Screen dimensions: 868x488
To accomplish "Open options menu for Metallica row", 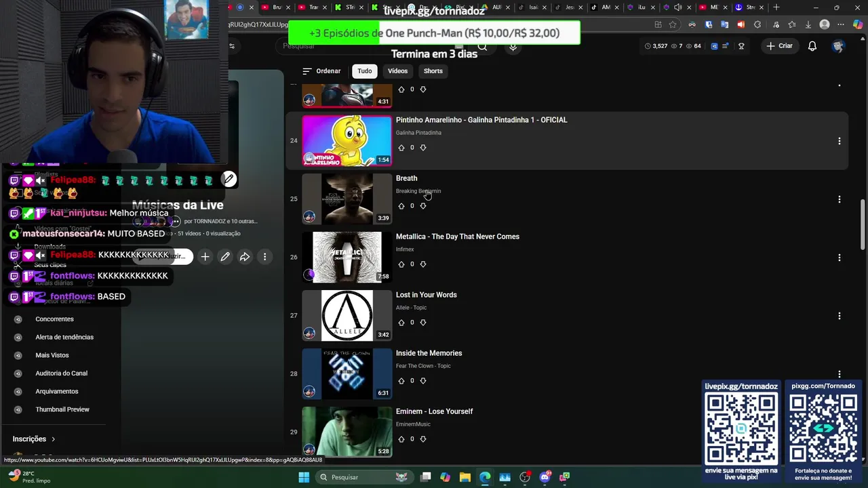I will point(839,258).
